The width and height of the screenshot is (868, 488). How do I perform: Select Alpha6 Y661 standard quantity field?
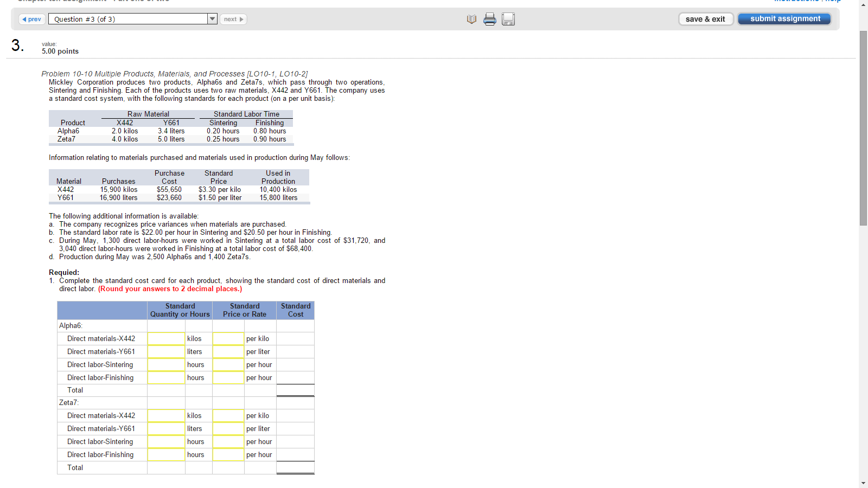coord(167,352)
